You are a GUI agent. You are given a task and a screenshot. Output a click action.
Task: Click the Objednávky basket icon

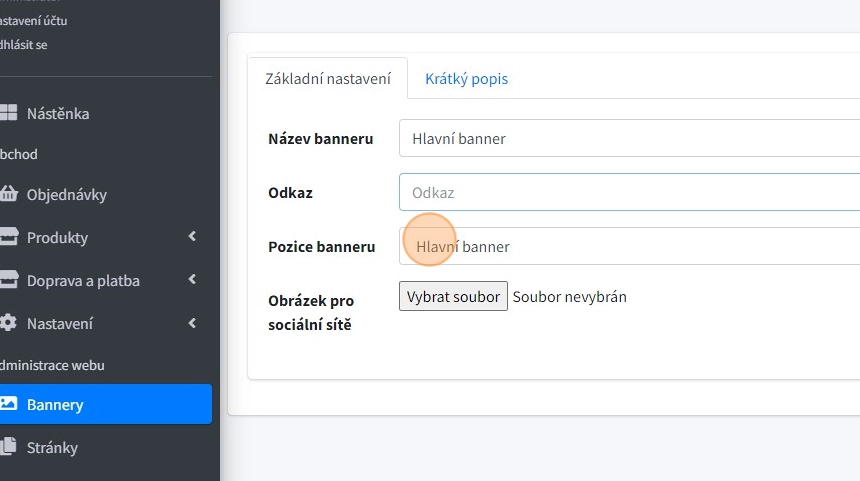[9, 194]
